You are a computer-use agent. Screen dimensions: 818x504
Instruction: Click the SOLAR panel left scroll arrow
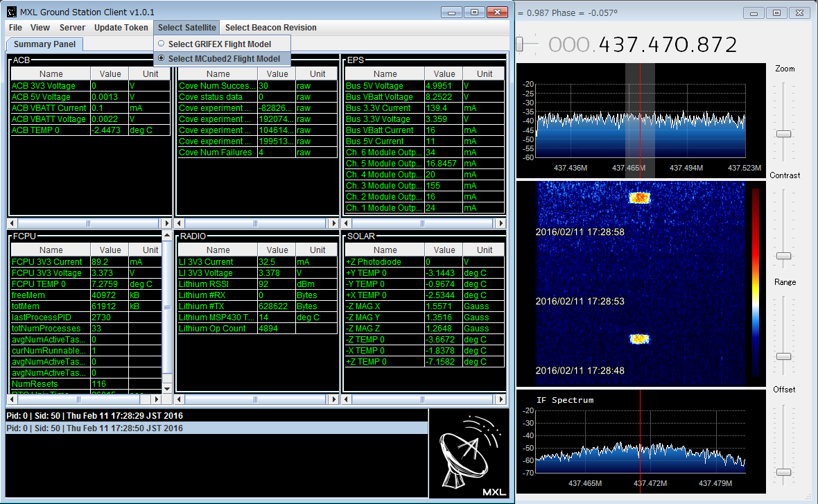(347, 399)
